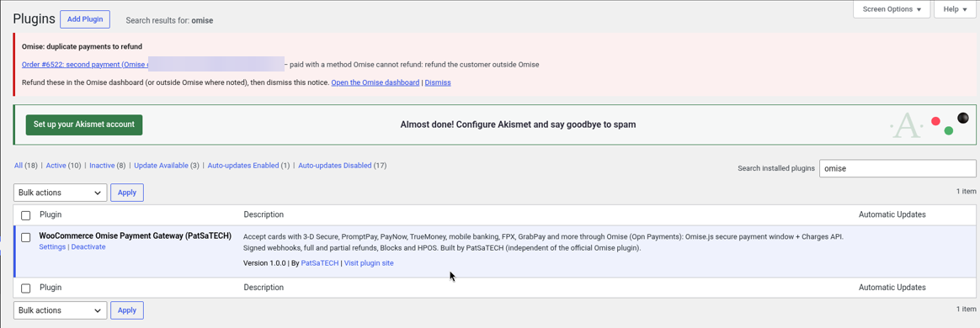Open the PatSaTECH author link

pyautogui.click(x=319, y=263)
